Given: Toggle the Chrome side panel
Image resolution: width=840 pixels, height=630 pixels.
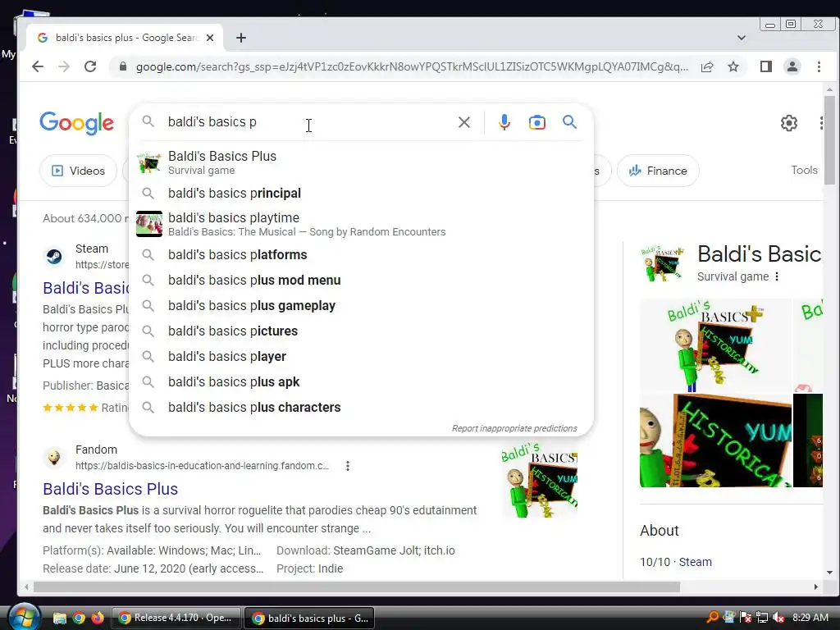Looking at the screenshot, I should point(766,66).
